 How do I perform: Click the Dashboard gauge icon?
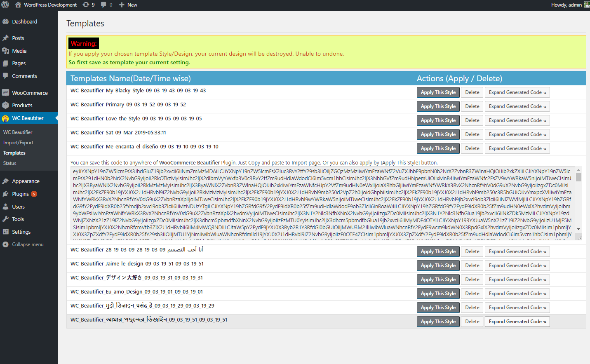5,21
